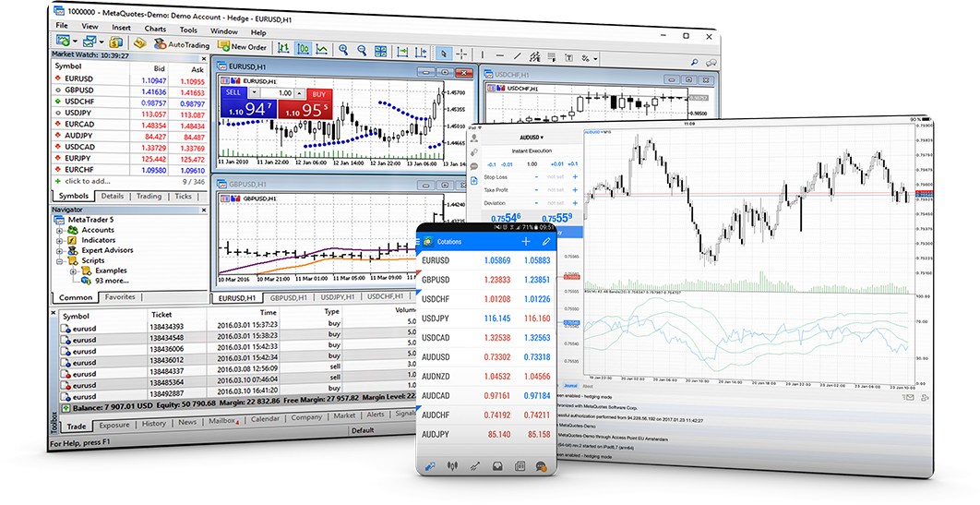
Task: Tap the chat icon in phone bottom bar
Action: (x=542, y=466)
